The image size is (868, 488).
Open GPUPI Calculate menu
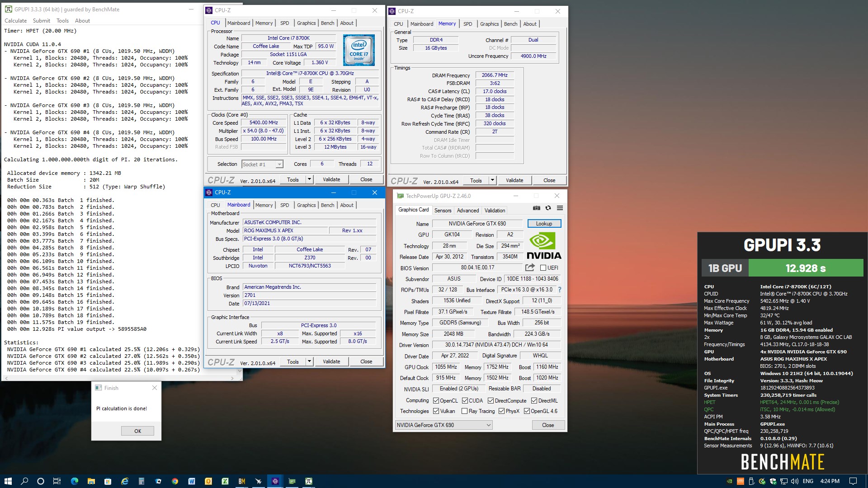coord(15,21)
